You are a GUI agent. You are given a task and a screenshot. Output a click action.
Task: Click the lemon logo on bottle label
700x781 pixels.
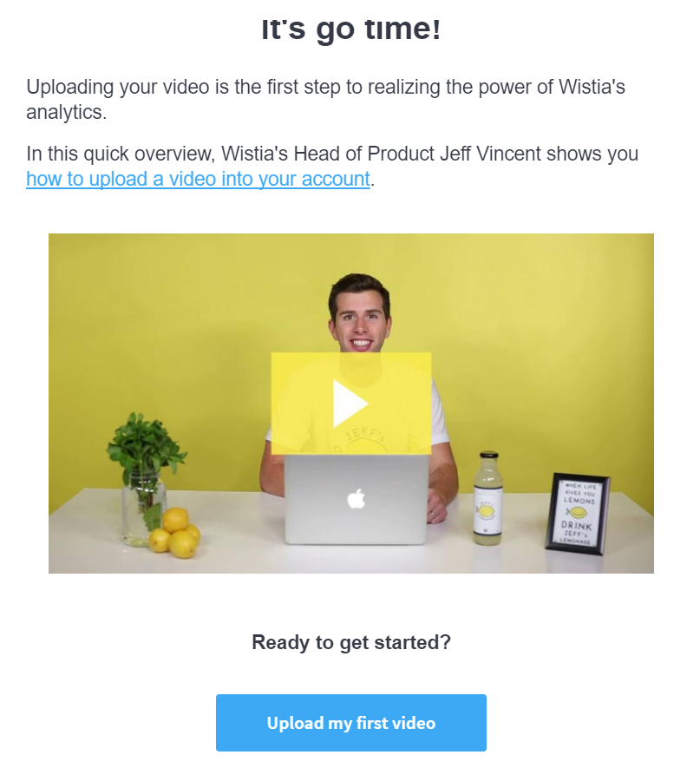tap(487, 510)
